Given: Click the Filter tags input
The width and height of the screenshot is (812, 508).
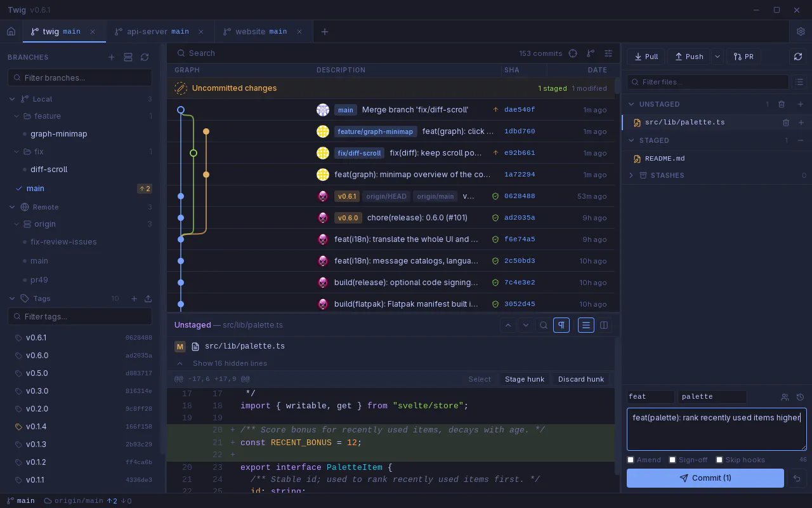Looking at the screenshot, I should click(80, 316).
